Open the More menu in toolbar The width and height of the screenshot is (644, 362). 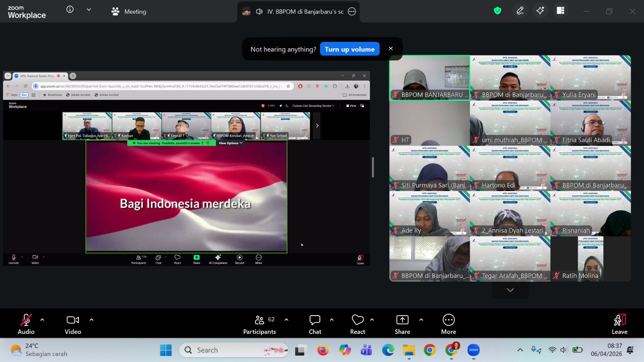448,324
